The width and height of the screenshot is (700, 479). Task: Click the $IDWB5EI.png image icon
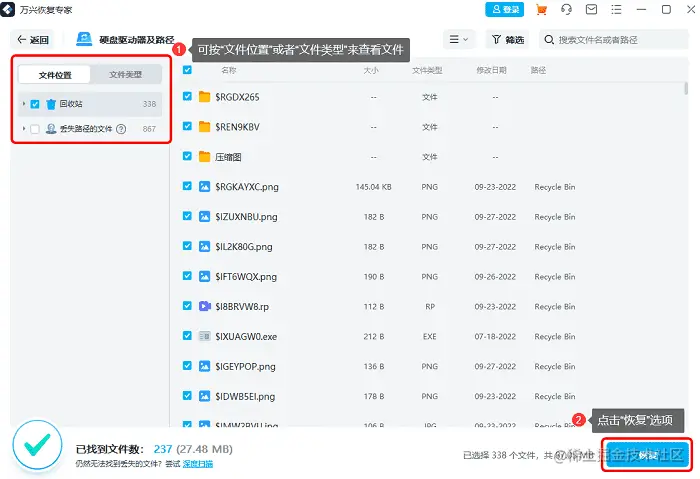coord(204,396)
